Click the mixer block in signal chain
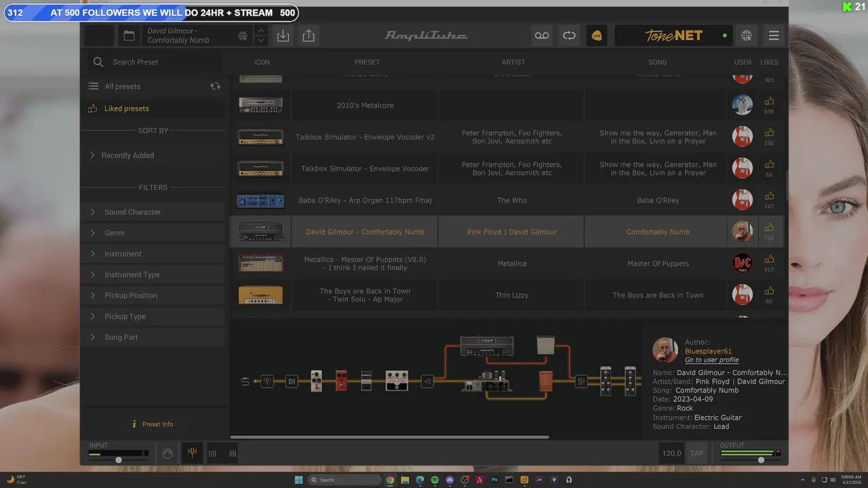Image resolution: width=868 pixels, height=488 pixels. [x=581, y=382]
